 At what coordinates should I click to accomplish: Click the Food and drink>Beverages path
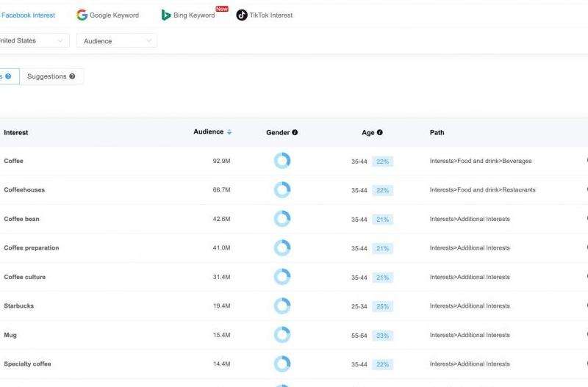pos(481,161)
